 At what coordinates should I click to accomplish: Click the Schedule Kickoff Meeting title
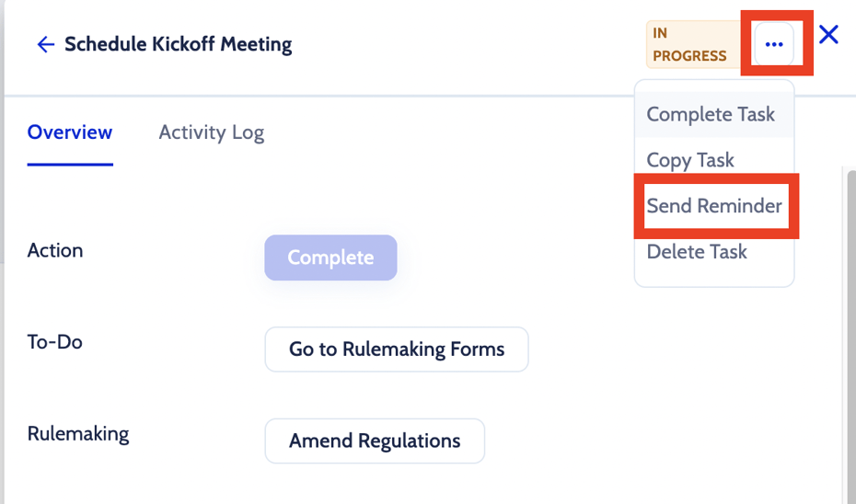point(178,44)
